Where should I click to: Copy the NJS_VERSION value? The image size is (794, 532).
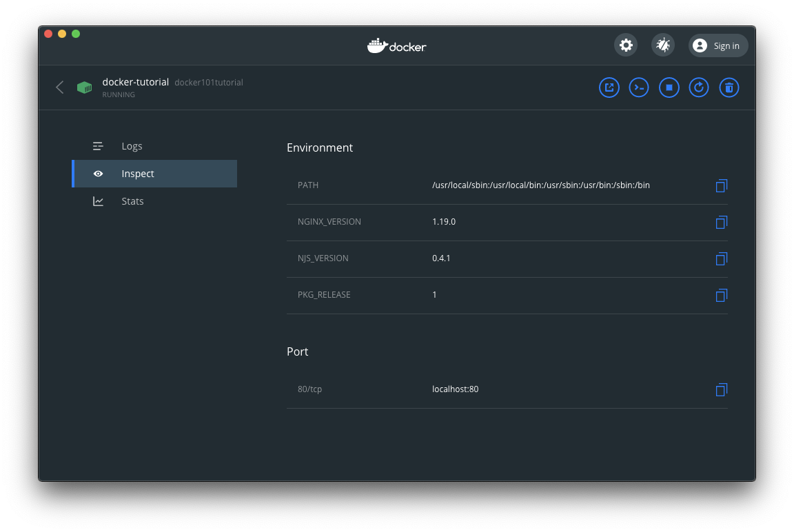click(x=721, y=258)
